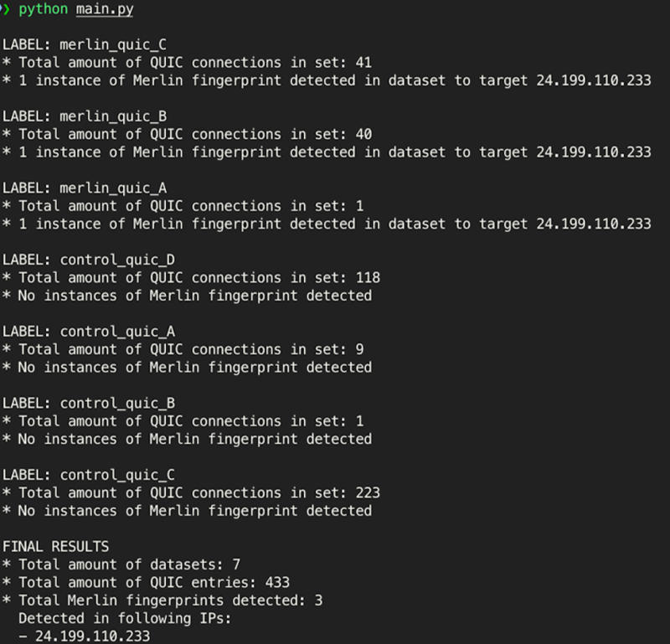Select the merlin_quic_C label line
This screenshot has width=670, height=644.
[85, 44]
